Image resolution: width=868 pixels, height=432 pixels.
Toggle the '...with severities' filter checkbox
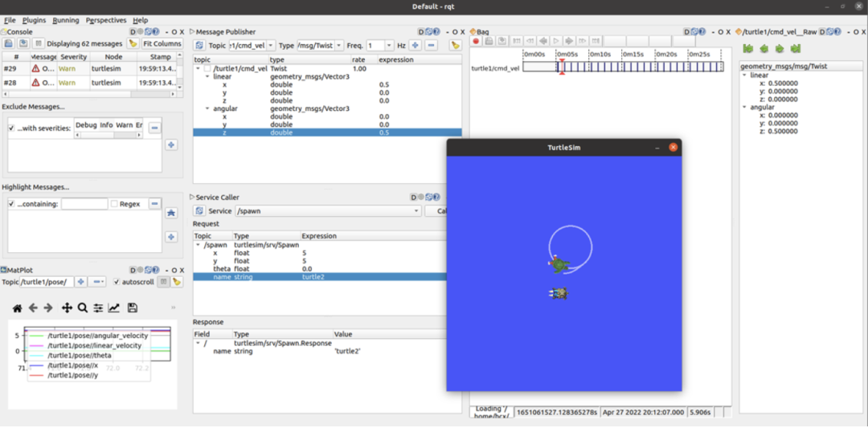(x=11, y=128)
